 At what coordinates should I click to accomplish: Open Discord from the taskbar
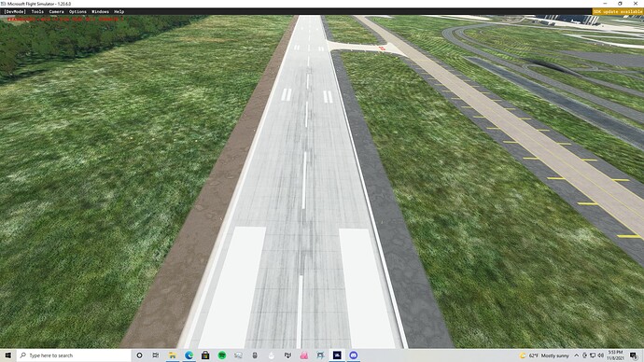(x=354, y=355)
